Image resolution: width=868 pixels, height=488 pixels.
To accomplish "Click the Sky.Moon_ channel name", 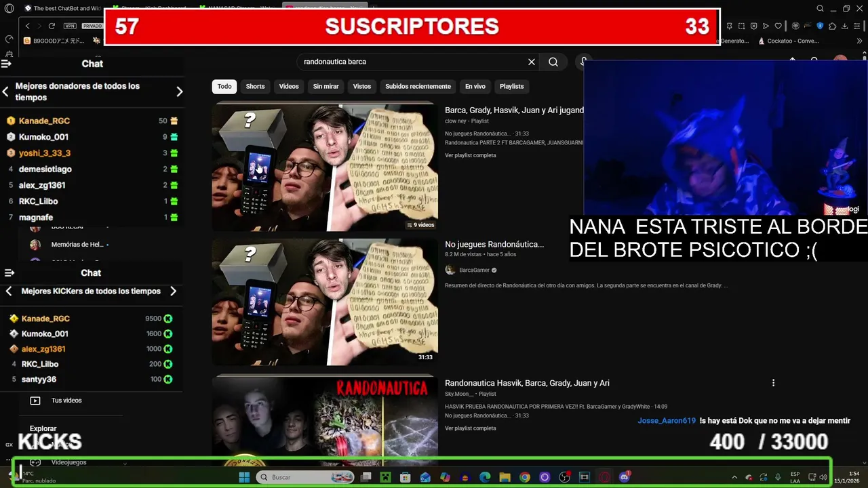I will [x=459, y=394].
